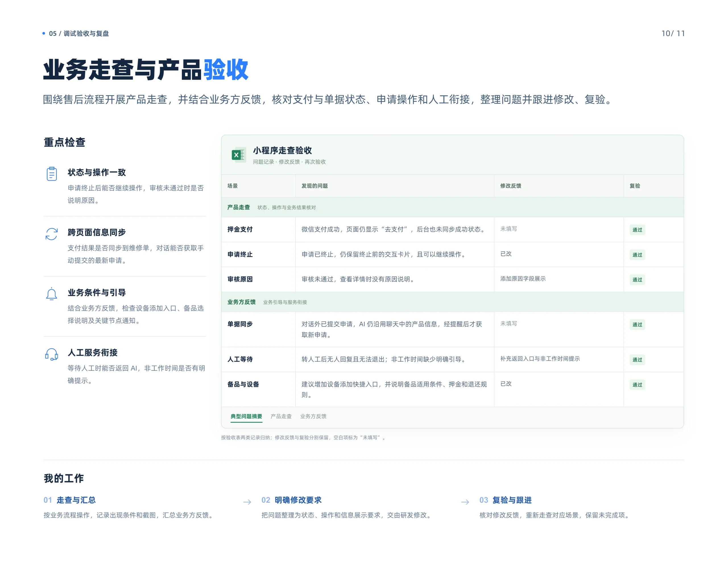Image resolution: width=728 pixels, height=563 pixels.
Task: Select the 单据同步 scene cell
Action: pyautogui.click(x=258, y=329)
